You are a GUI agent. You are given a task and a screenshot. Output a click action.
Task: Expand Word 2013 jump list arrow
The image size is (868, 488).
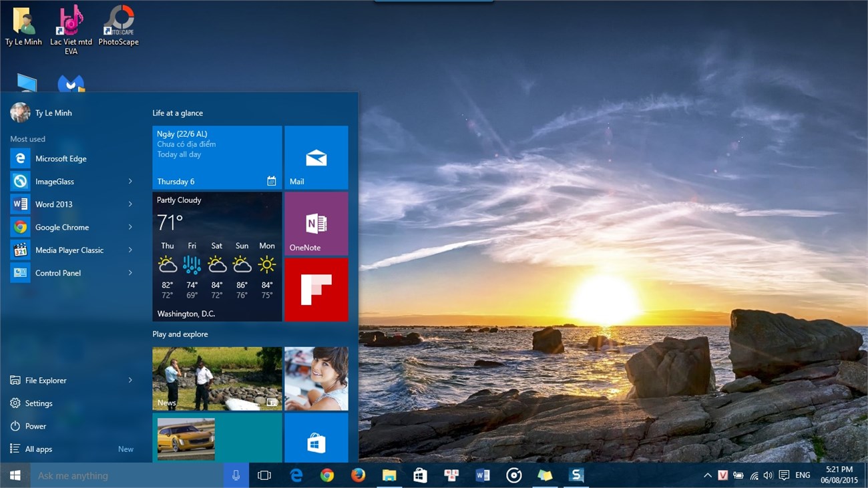click(x=130, y=204)
